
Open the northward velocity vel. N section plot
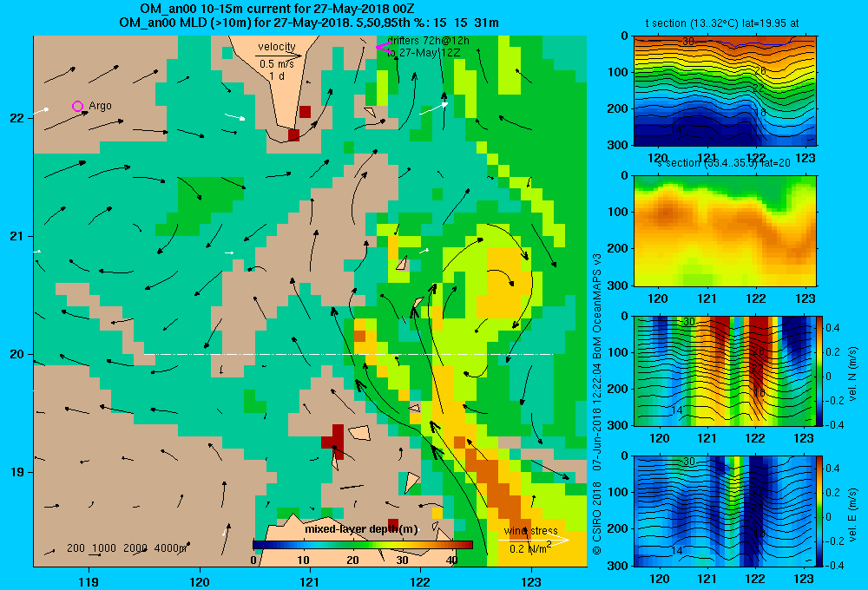(725, 370)
